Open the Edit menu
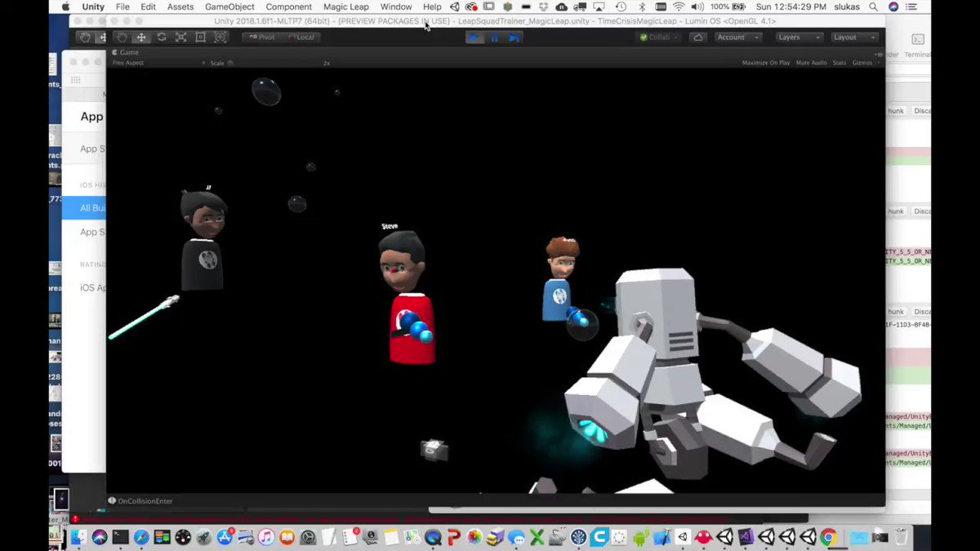The height and width of the screenshot is (551, 980). click(148, 7)
